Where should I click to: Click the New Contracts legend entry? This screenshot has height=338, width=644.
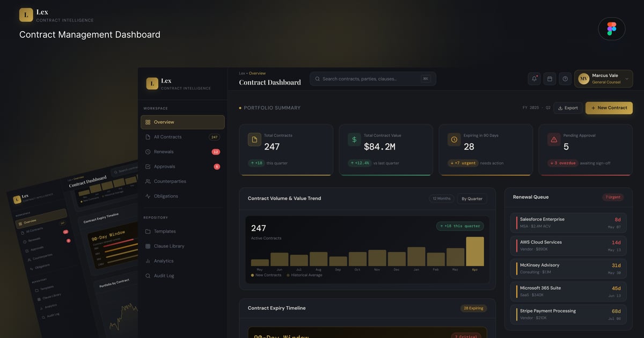pyautogui.click(x=266, y=275)
